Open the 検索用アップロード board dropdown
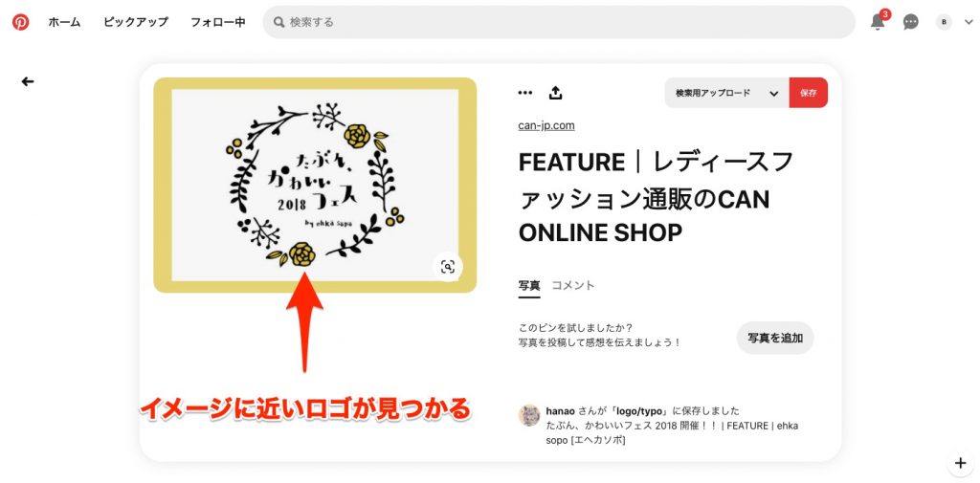The width and height of the screenshot is (980, 483). click(727, 93)
